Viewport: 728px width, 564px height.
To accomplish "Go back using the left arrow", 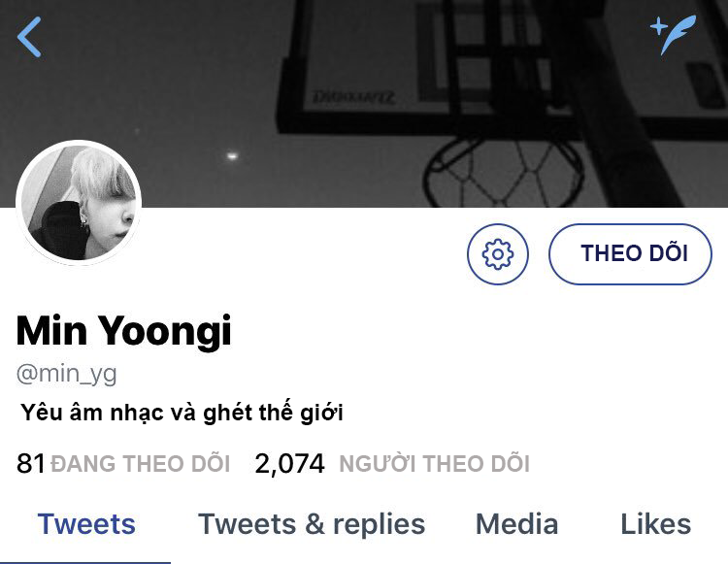I will point(29,37).
